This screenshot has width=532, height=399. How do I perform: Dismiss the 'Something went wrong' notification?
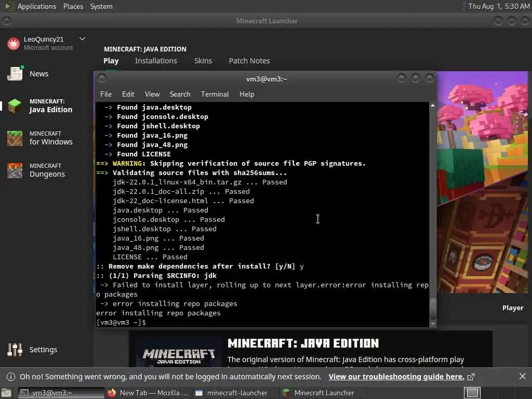[x=523, y=376]
